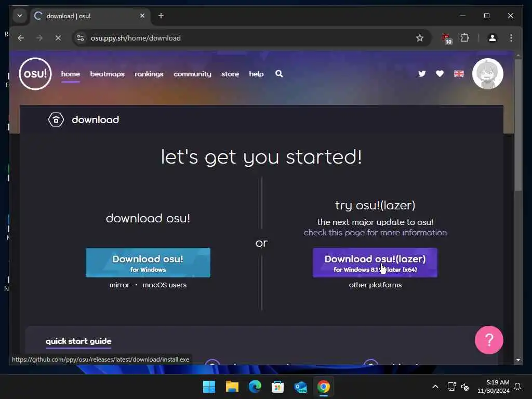Open the mirror download link
Screen dimensions: 532x399
pos(119,285)
